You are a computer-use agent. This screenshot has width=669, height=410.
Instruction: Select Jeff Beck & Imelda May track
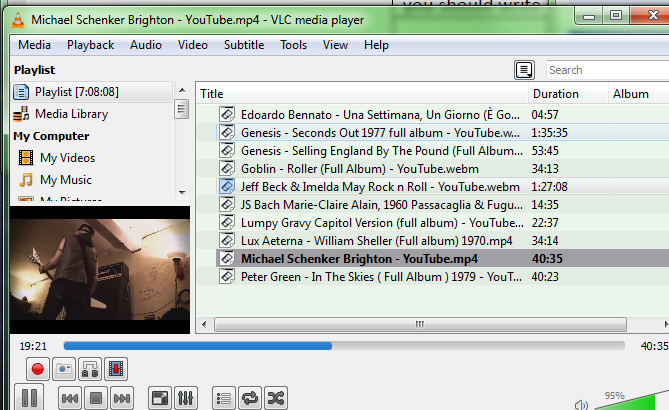(x=442, y=186)
